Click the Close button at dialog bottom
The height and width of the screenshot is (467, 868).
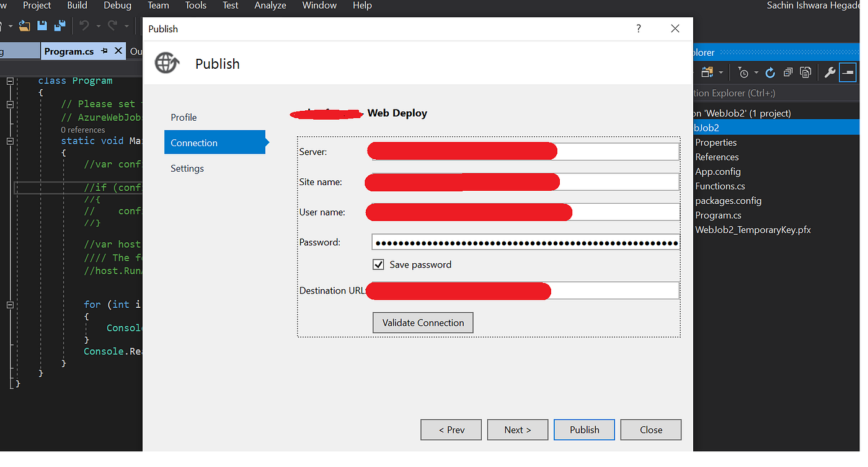point(651,429)
